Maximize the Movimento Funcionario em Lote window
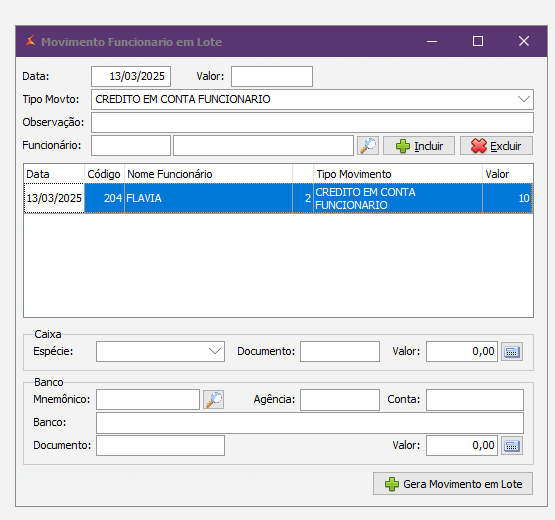The image size is (555, 520). pyautogui.click(x=478, y=41)
